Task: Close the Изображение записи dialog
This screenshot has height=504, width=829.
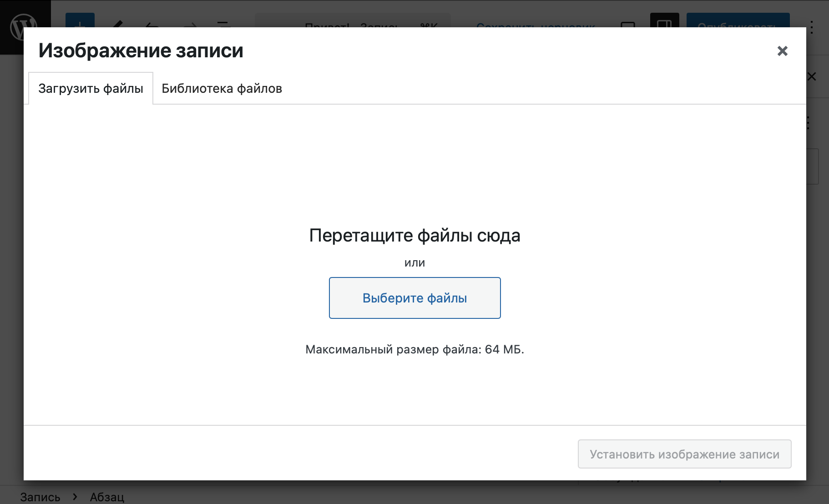Action: [x=782, y=51]
